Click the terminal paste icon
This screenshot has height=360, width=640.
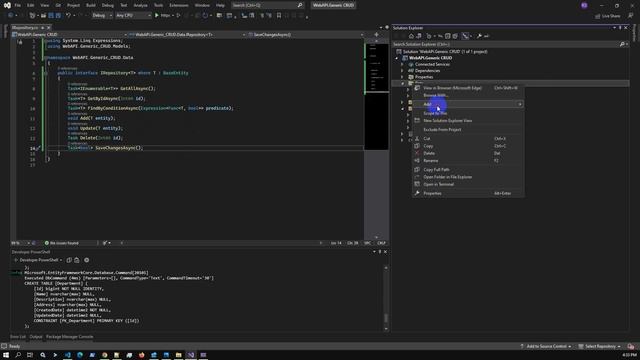tap(77, 260)
